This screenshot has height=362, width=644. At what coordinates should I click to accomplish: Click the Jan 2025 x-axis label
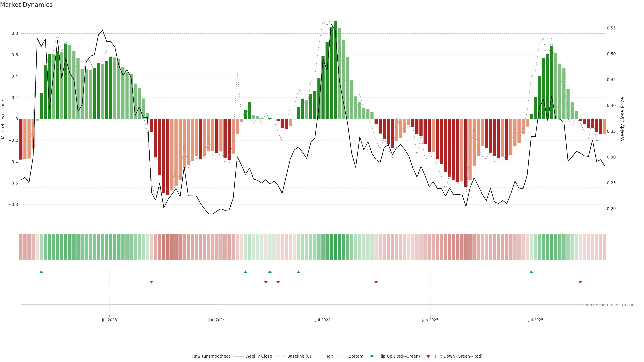pyautogui.click(x=430, y=320)
